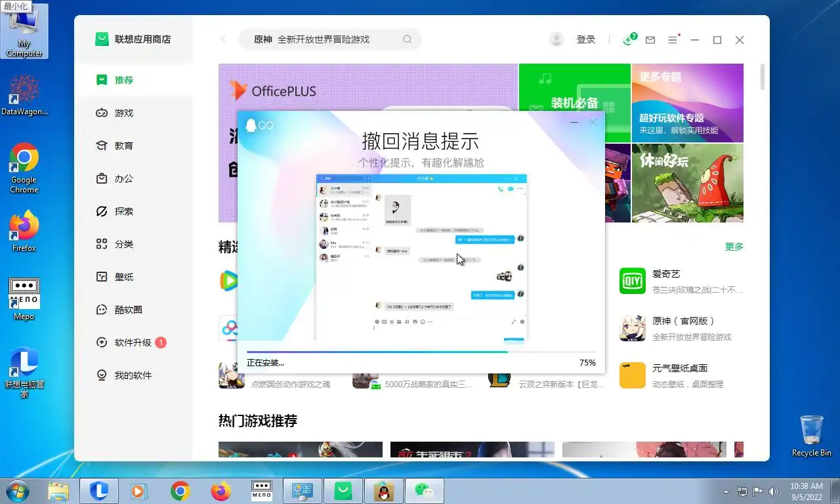
Task: Open the 爱奇艺 app icon
Action: pos(633,281)
